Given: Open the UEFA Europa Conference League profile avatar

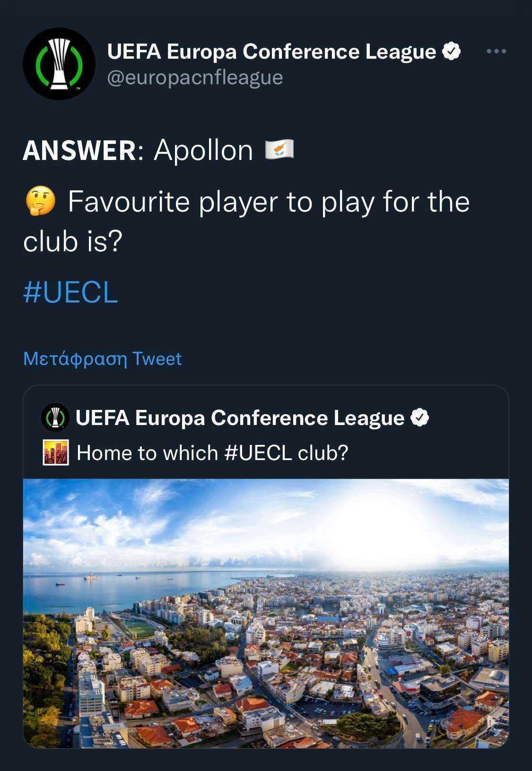Looking at the screenshot, I should pyautogui.click(x=59, y=63).
